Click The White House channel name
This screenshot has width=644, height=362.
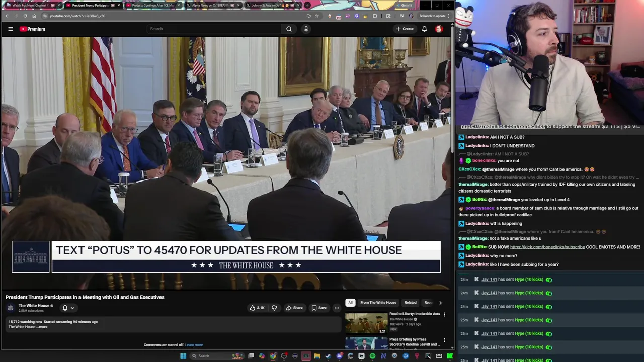coord(34,306)
